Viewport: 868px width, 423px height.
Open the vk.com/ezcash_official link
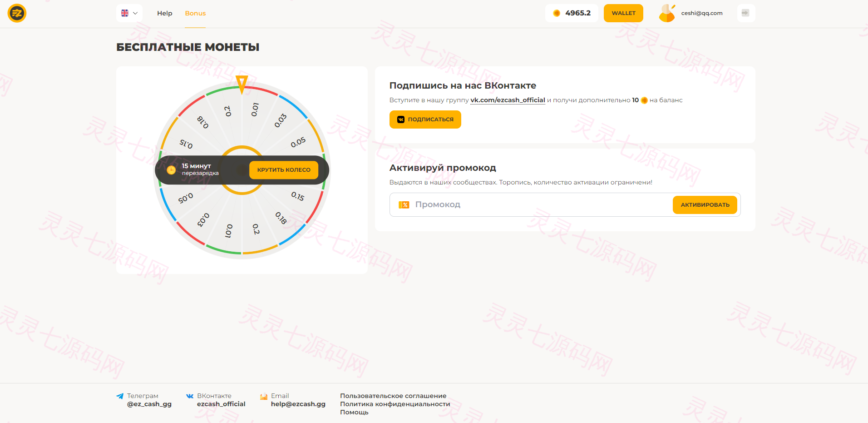pyautogui.click(x=508, y=100)
